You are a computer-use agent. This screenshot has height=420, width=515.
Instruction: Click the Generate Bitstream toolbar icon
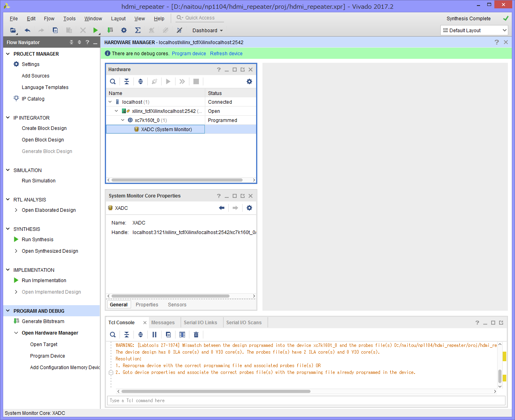pyautogui.click(x=110, y=30)
